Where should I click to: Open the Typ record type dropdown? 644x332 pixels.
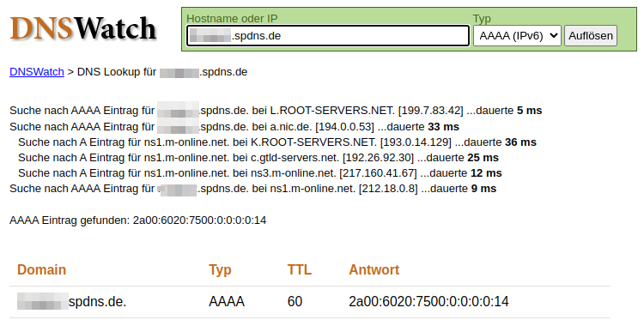pyautogui.click(x=517, y=36)
